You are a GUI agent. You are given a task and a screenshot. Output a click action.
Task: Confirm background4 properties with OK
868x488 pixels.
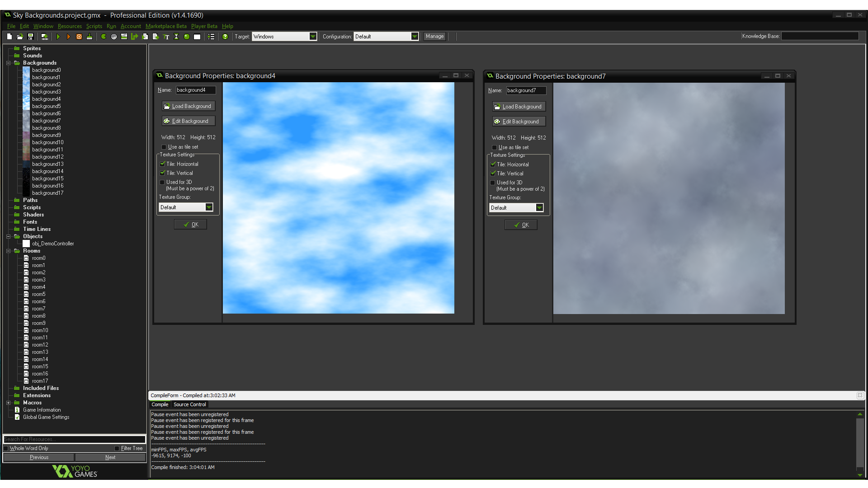[x=190, y=224]
